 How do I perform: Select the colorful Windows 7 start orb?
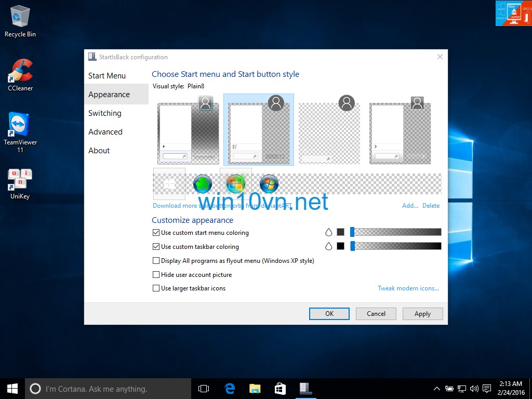235,183
